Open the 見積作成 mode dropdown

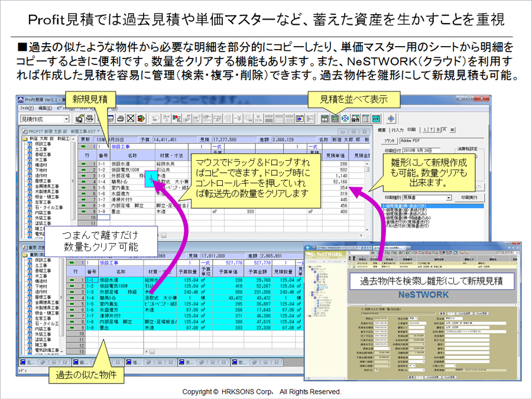[66, 119]
